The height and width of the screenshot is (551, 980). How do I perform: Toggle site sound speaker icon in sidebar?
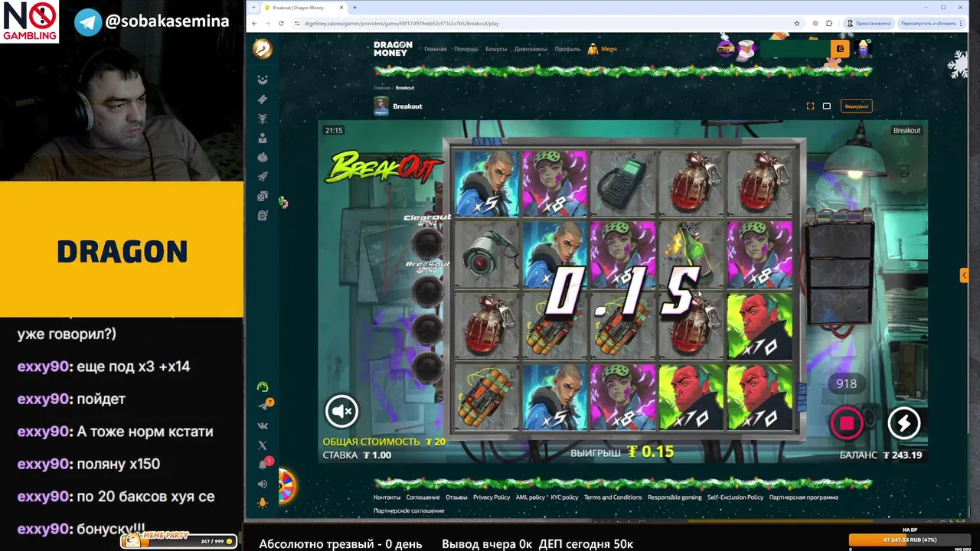click(263, 484)
